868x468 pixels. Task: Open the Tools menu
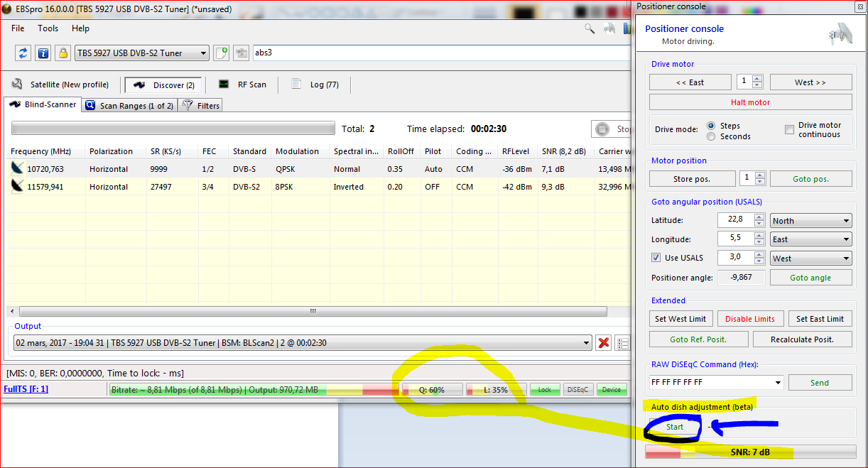coord(48,28)
